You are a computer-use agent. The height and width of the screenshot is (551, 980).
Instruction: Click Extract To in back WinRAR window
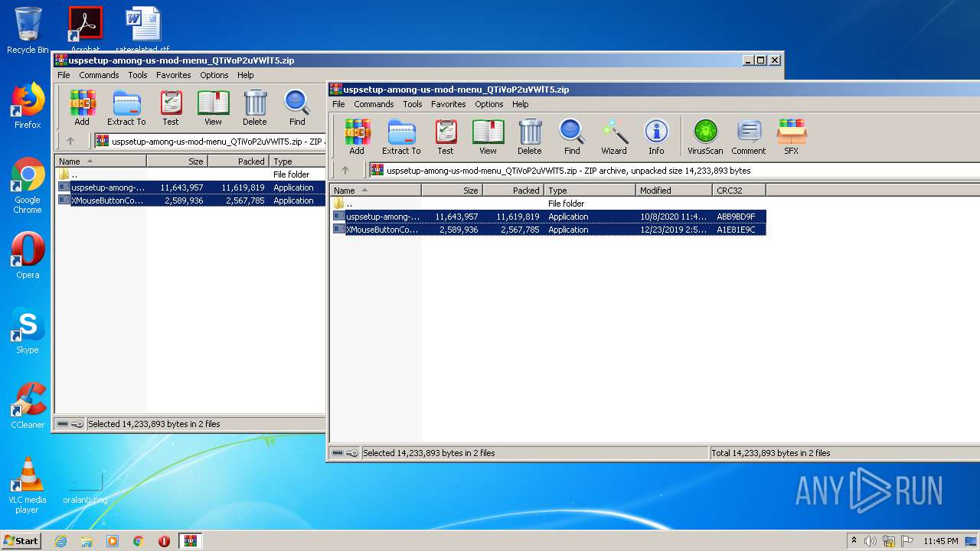point(126,108)
